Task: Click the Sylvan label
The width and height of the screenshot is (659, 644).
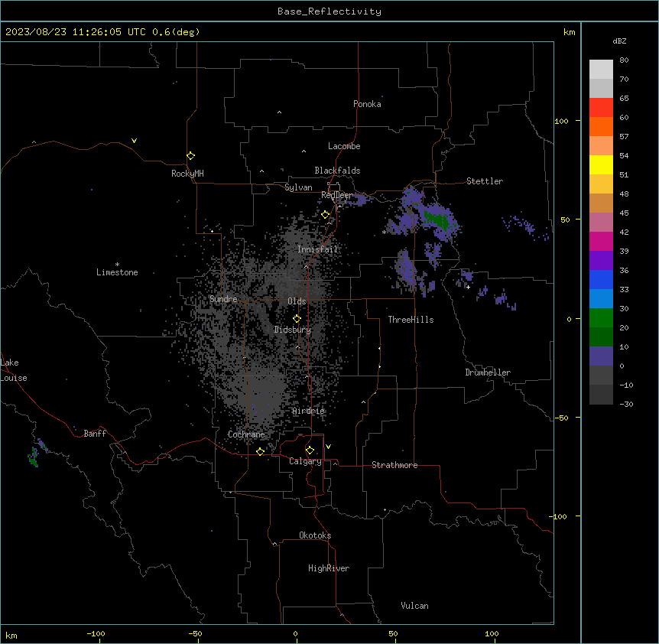Action: [x=298, y=187]
